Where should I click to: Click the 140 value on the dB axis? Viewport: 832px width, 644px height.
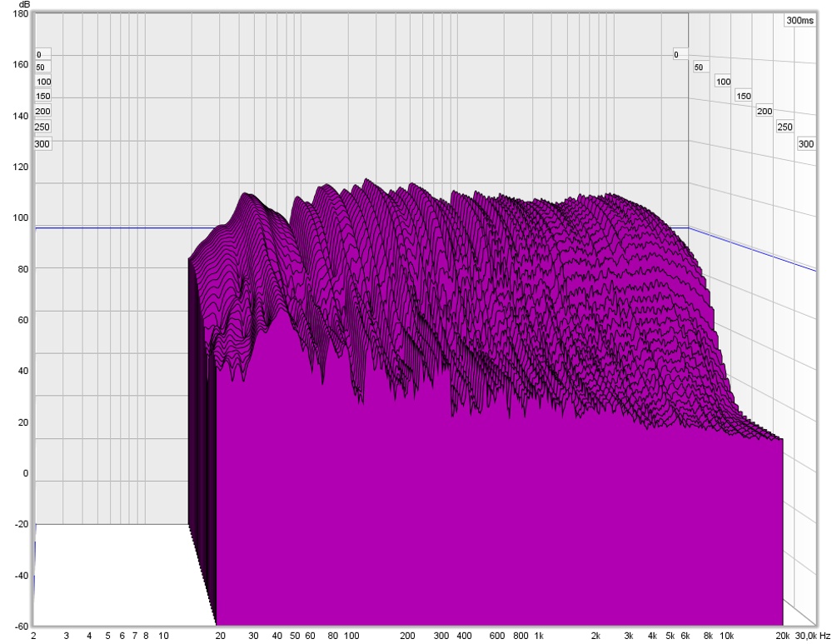pos(21,116)
